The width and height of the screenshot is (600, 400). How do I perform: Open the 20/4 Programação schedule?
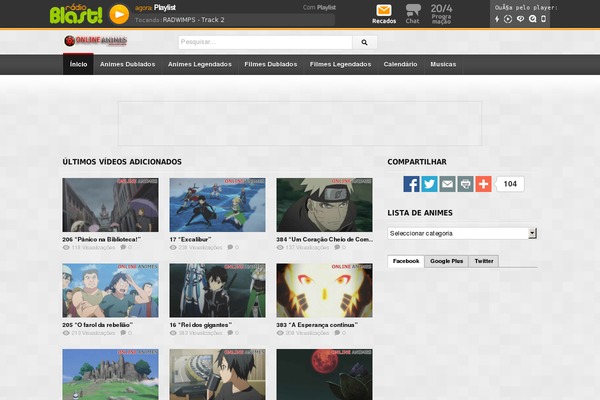pos(441,14)
